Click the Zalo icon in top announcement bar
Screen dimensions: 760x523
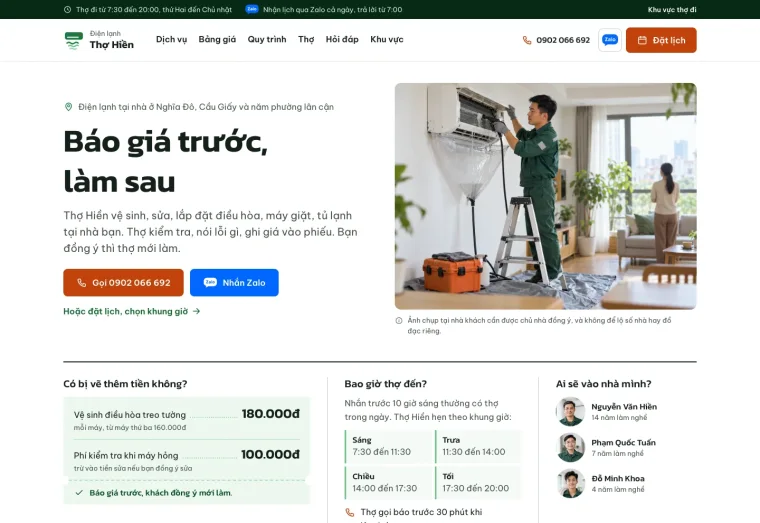click(252, 9)
